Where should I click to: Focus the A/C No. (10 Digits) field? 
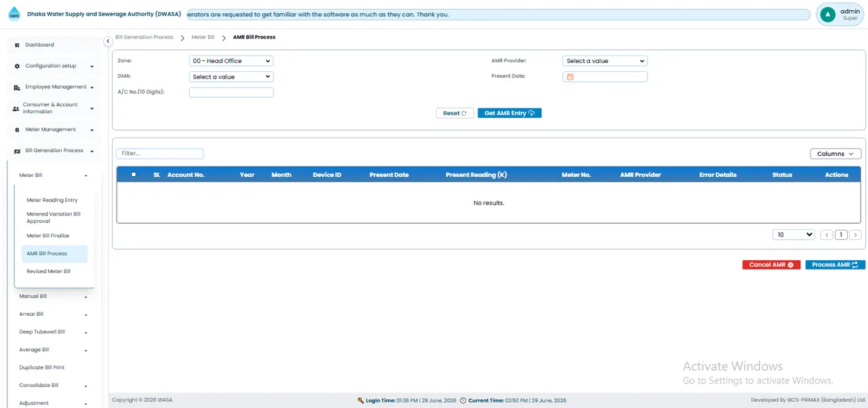coord(231,92)
